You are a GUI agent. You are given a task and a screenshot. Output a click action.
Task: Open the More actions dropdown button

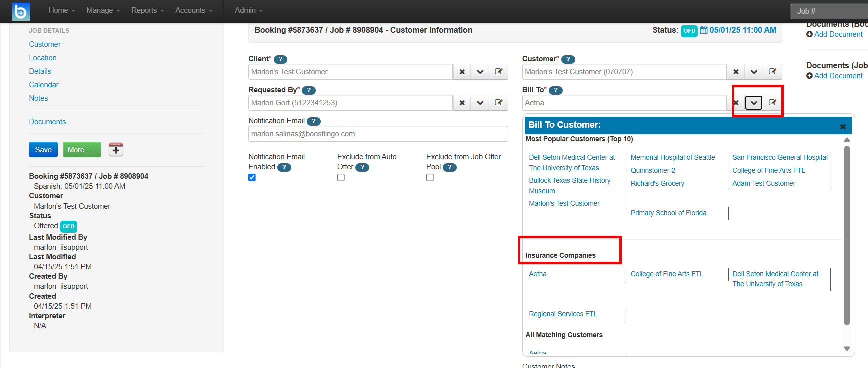(x=82, y=150)
